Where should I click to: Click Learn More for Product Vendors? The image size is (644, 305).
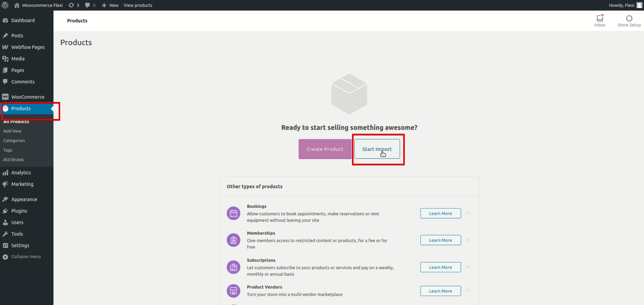click(441, 291)
